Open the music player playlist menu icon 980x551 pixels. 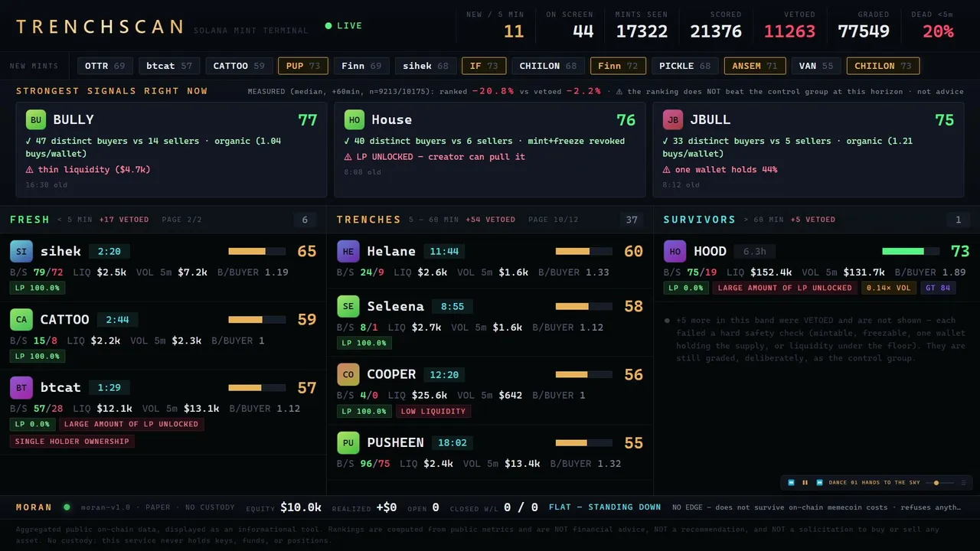pyautogui.click(x=963, y=483)
